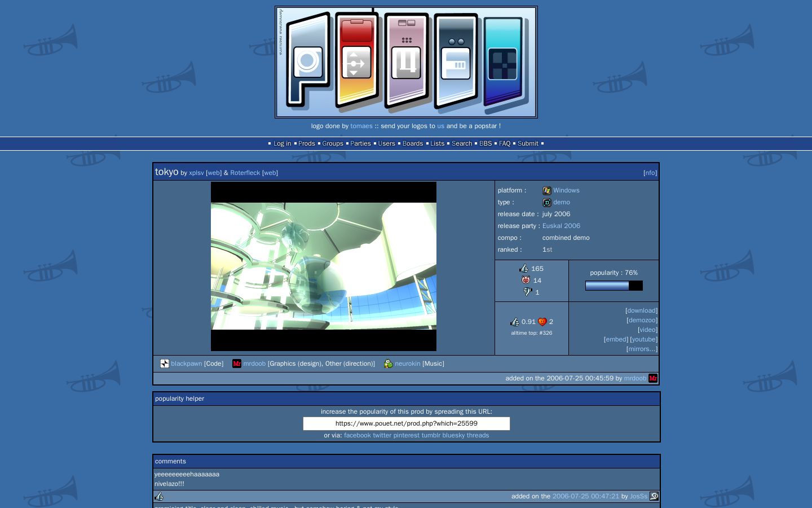Click mrdoob's avatar beside the added-on date
The image size is (812, 508).
[x=653, y=378]
